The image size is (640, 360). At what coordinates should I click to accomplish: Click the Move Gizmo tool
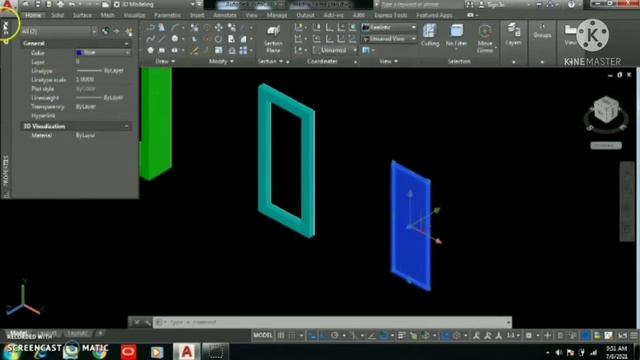click(x=485, y=39)
